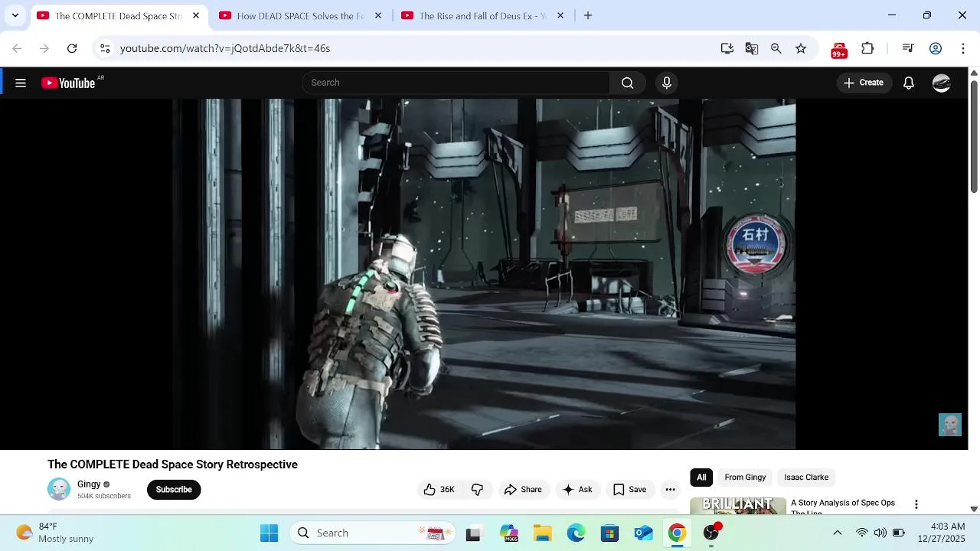Reload the page

(72, 48)
